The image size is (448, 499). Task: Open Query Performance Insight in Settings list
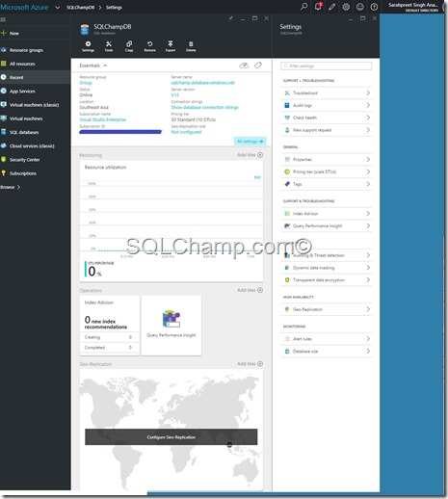(326, 225)
